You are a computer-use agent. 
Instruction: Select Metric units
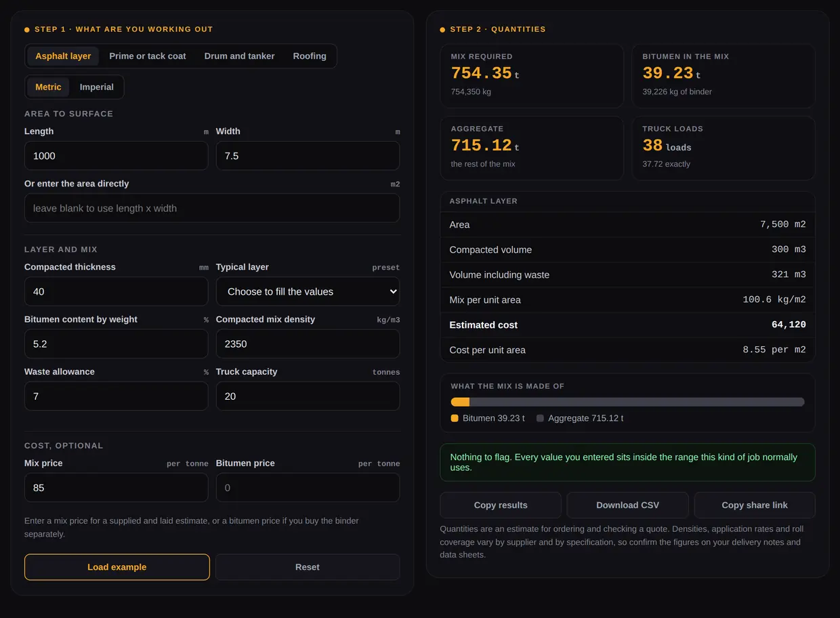48,87
